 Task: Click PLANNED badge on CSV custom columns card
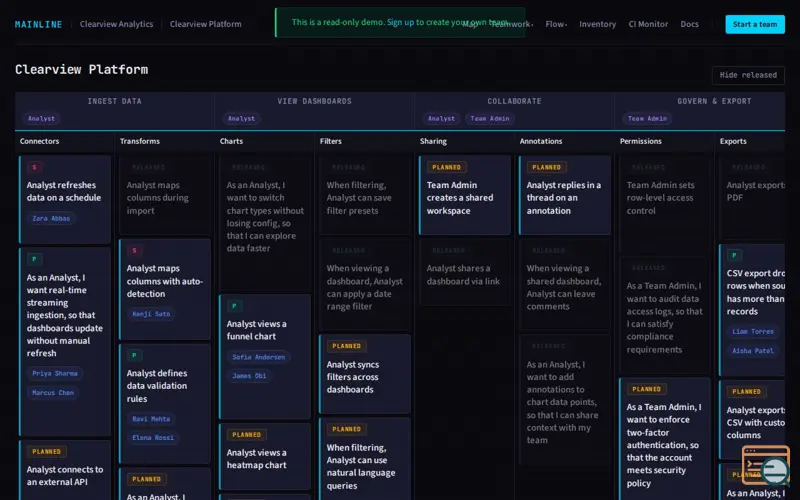tap(746, 392)
